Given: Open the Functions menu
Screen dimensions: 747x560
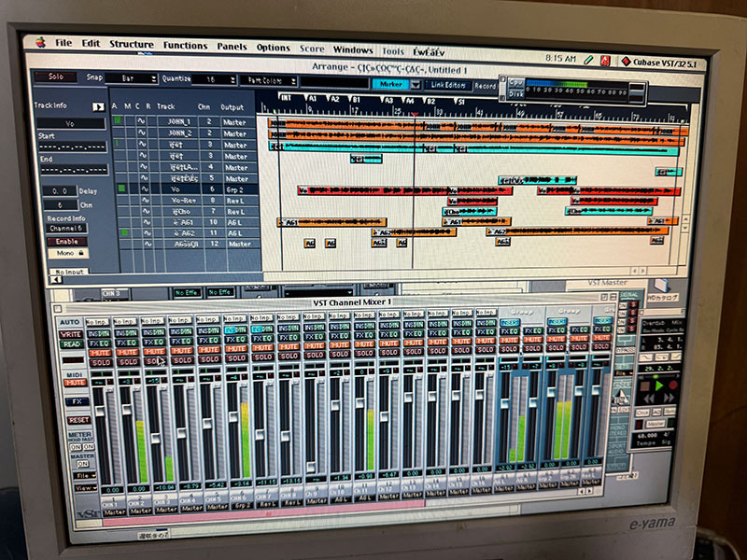Looking at the screenshot, I should click(185, 45).
